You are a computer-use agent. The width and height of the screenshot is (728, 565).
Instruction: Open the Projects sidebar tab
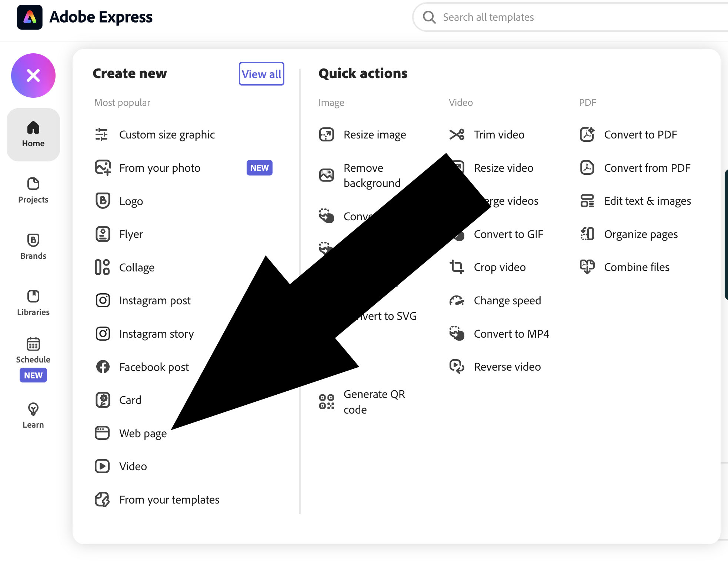pos(33,191)
